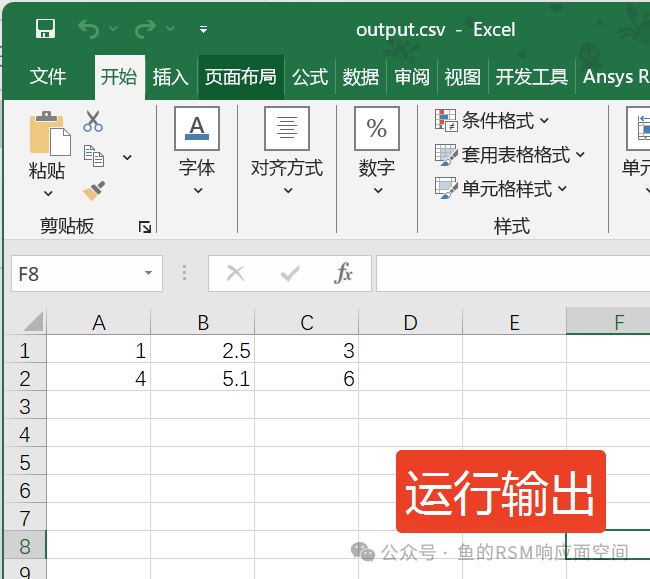
Task: Switch to the 数据 tab
Action: pyautogui.click(x=361, y=77)
